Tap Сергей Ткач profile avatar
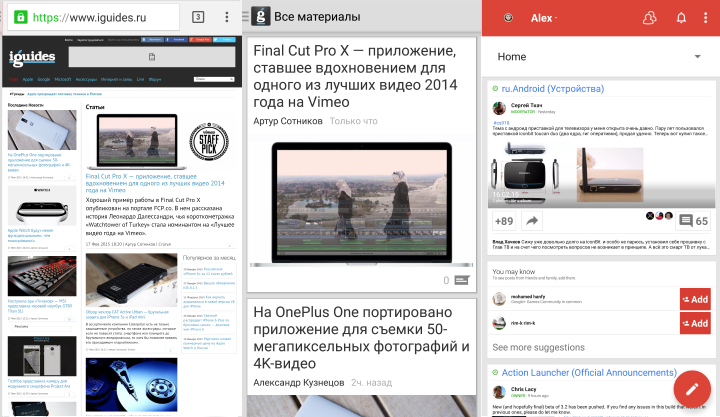Screen dimensions: 720x417 [499, 108]
